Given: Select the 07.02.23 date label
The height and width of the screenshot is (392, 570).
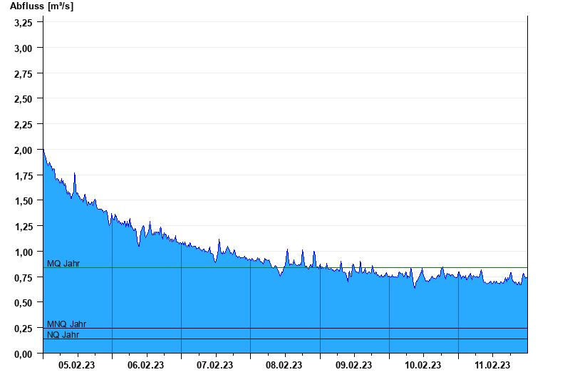Looking at the screenshot, I should (215, 365).
